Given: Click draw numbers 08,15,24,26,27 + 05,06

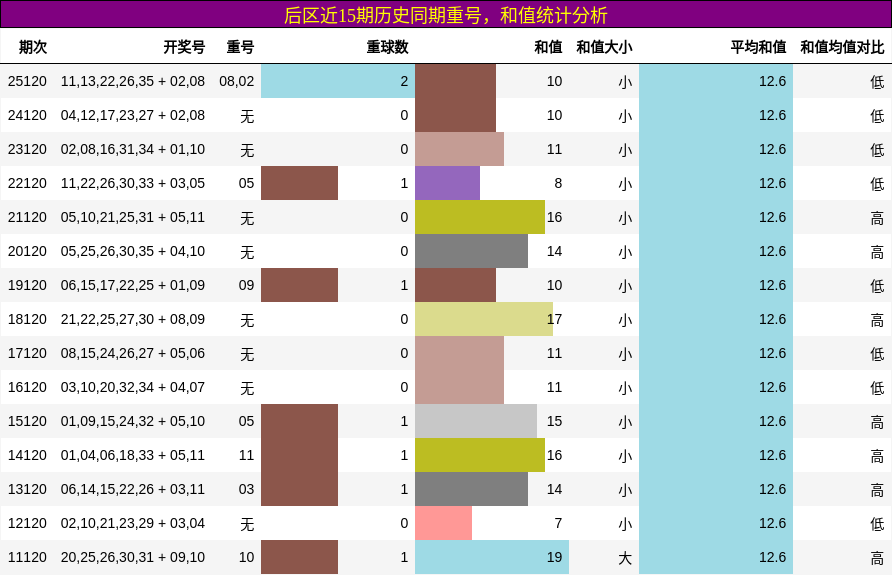Looking at the screenshot, I should (133, 353).
